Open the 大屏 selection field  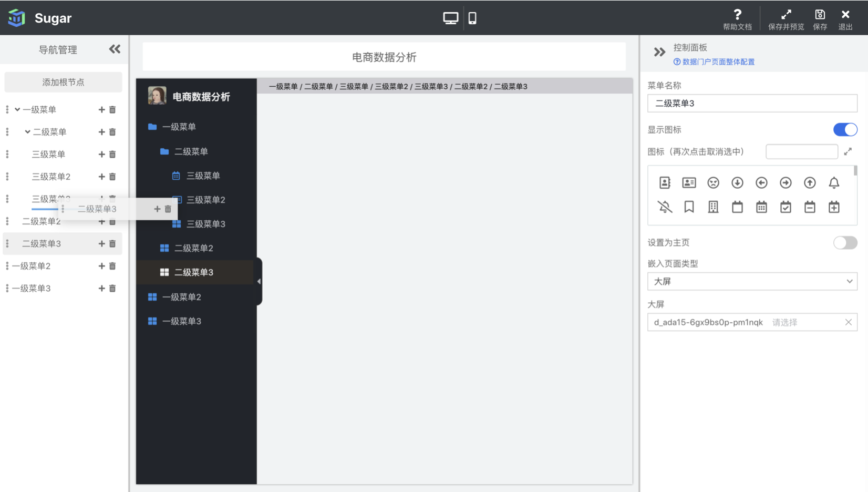click(x=752, y=322)
